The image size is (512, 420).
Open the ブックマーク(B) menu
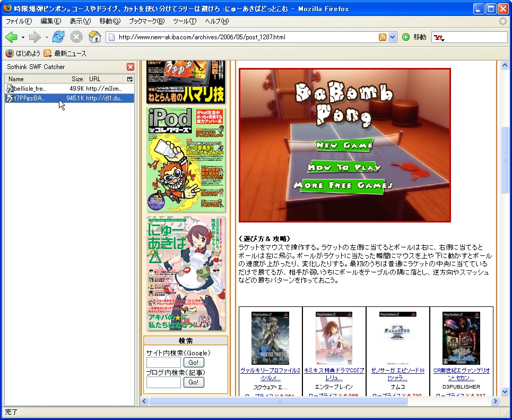(x=146, y=21)
